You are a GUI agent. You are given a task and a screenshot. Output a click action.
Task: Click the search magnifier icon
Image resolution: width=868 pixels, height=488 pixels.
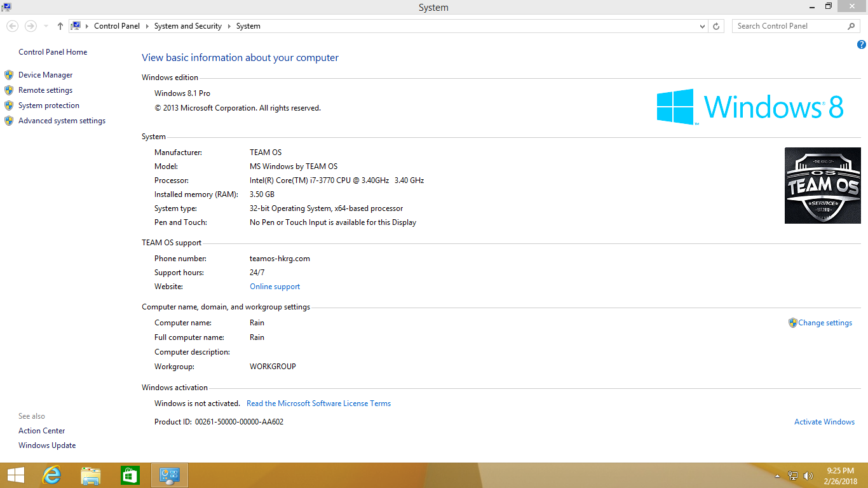tap(851, 26)
